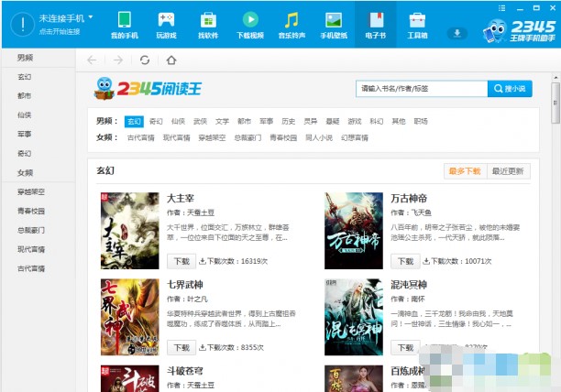Select 职场 category in top filter

[421, 122]
